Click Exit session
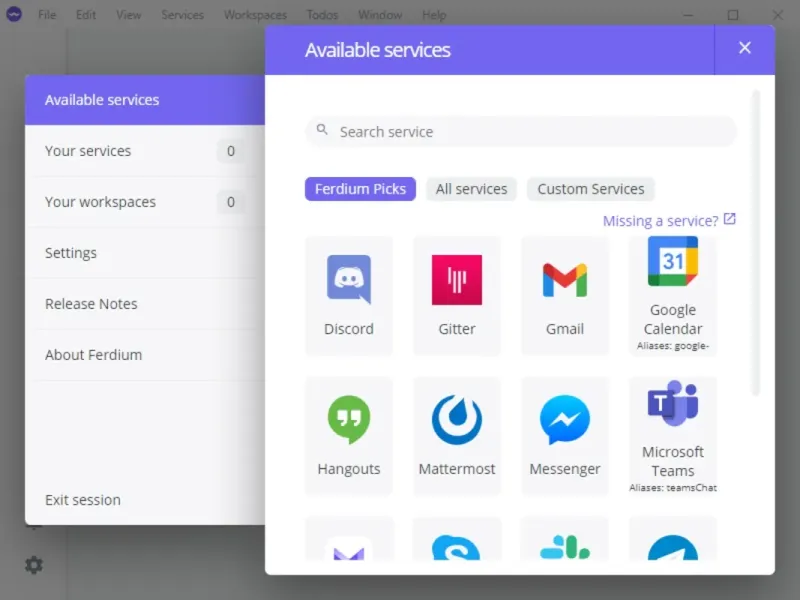This screenshot has height=600, width=800. 83,500
